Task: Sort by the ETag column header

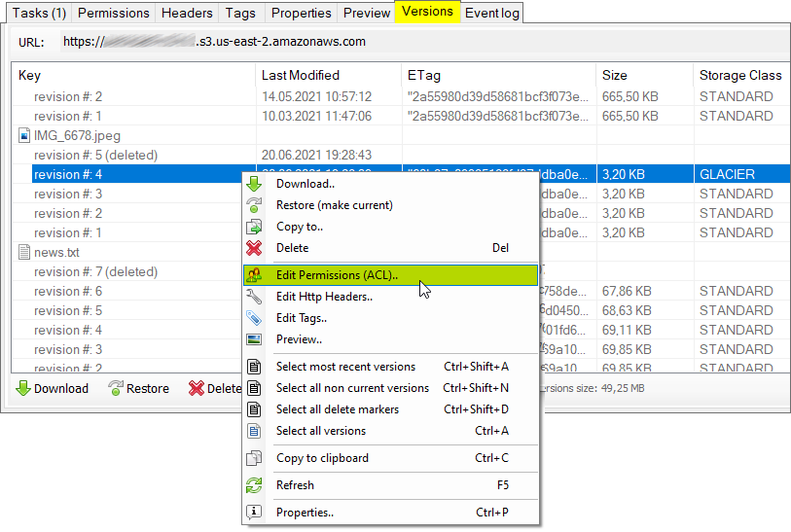Action: [498, 75]
